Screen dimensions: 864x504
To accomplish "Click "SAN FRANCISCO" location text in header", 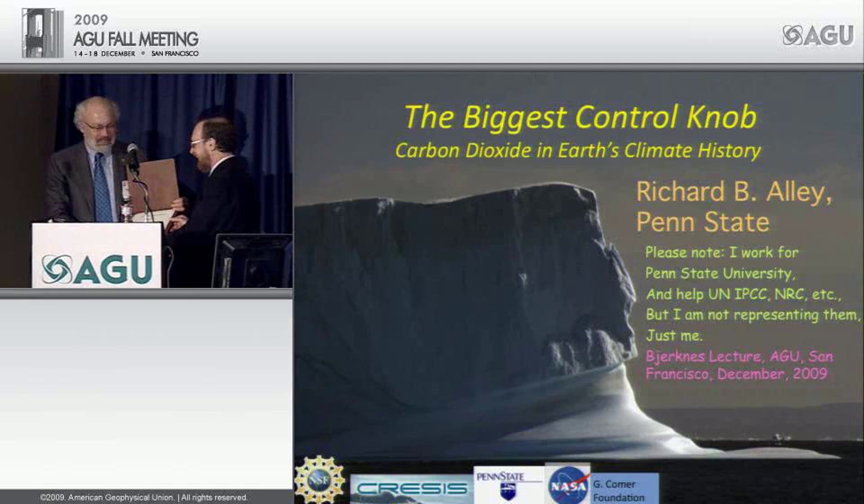I will coord(175,54).
